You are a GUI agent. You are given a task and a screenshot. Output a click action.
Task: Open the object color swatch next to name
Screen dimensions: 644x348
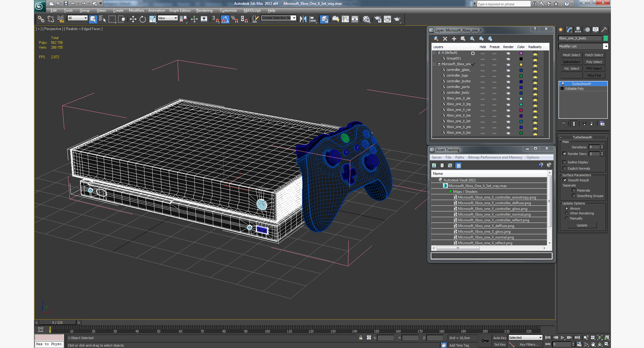605,38
